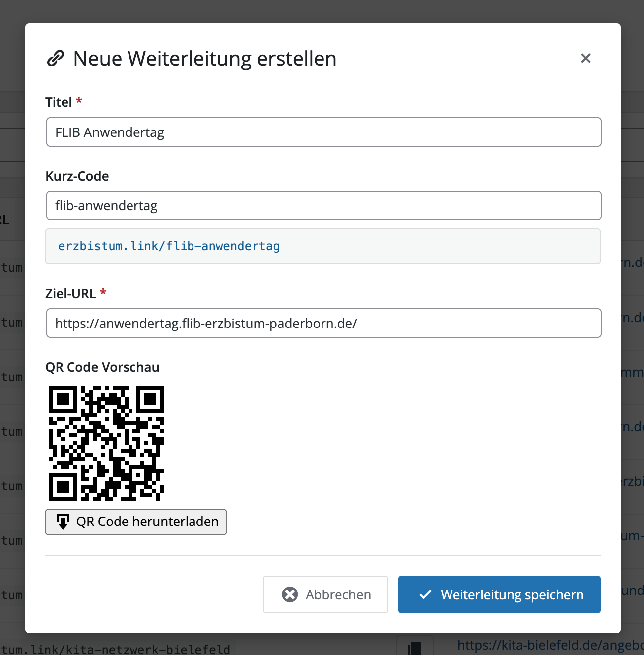The image size is (644, 655).
Task: Save with Weiterleitung speichern
Action: pyautogui.click(x=512, y=594)
